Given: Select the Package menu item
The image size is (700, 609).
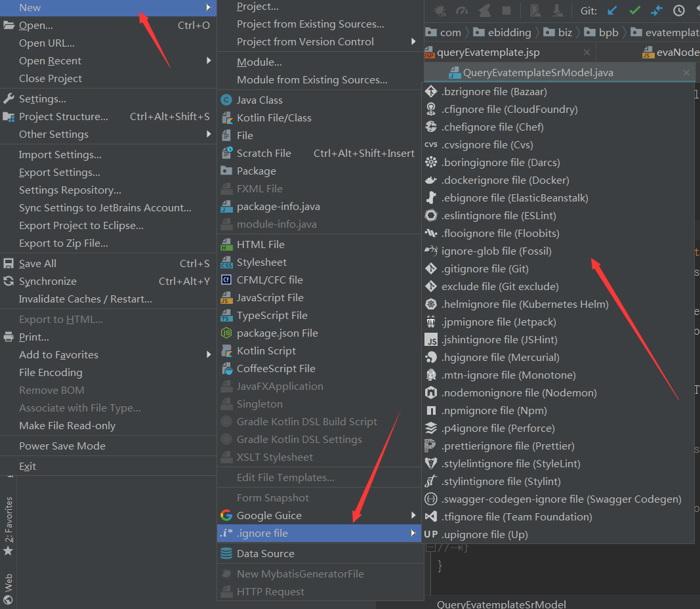Looking at the screenshot, I should (319, 171).
